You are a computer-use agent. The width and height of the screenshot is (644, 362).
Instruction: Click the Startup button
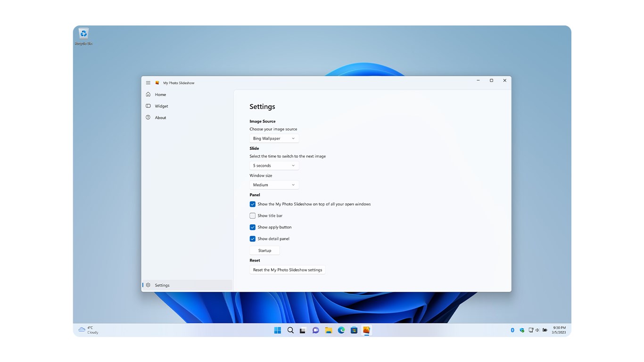tap(265, 250)
